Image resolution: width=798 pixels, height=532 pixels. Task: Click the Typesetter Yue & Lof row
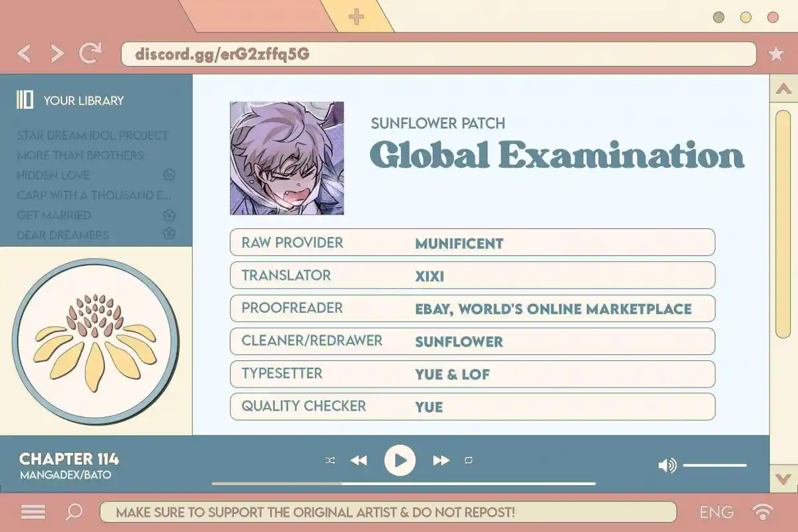(472, 374)
